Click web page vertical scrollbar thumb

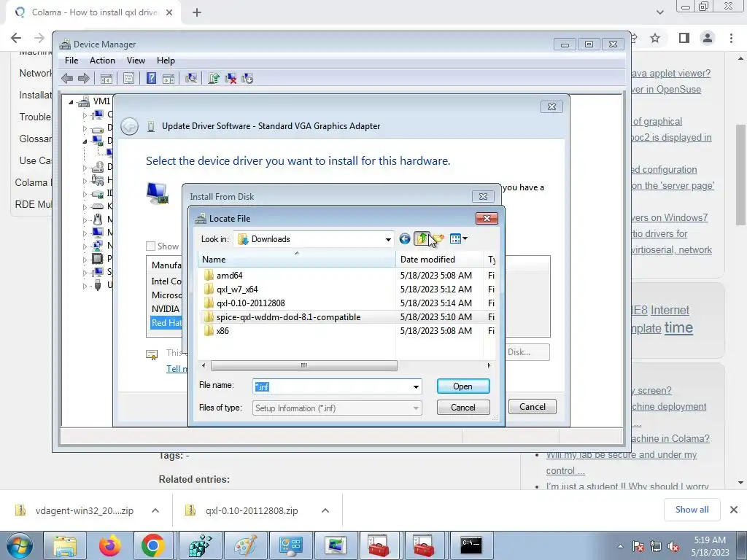point(741,174)
